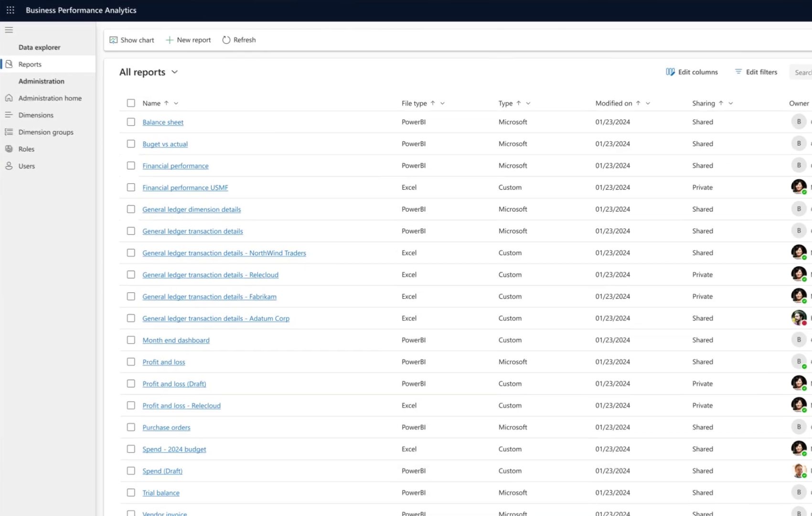This screenshot has height=516, width=812.
Task: Open the Balance sheet report link
Action: 163,122
